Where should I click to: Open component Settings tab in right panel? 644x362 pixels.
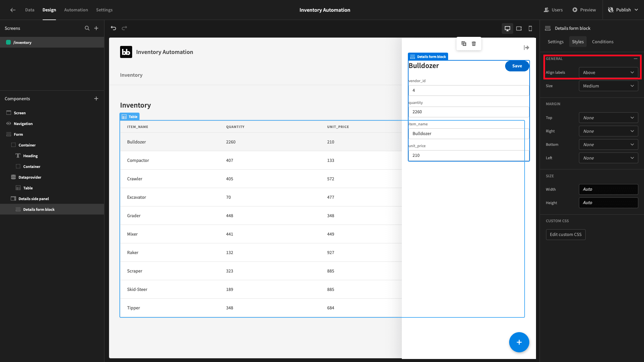point(555,42)
